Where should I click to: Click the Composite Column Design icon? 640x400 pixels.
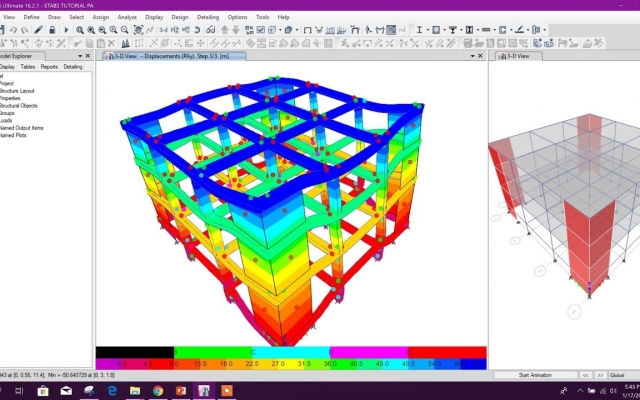(x=469, y=30)
